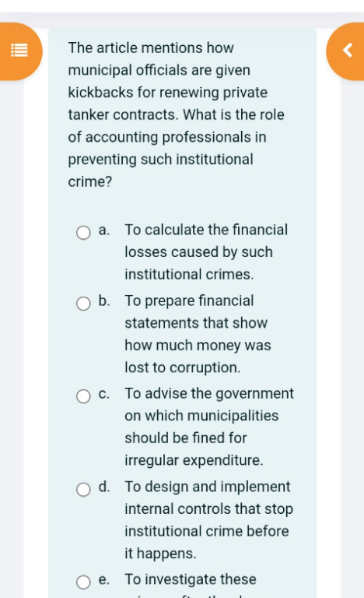
Task: Click the 'e.' option letter label
Action: pos(104,579)
